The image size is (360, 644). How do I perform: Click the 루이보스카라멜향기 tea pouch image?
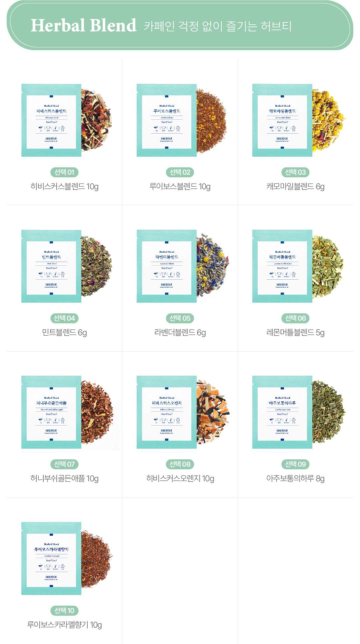click(51, 559)
